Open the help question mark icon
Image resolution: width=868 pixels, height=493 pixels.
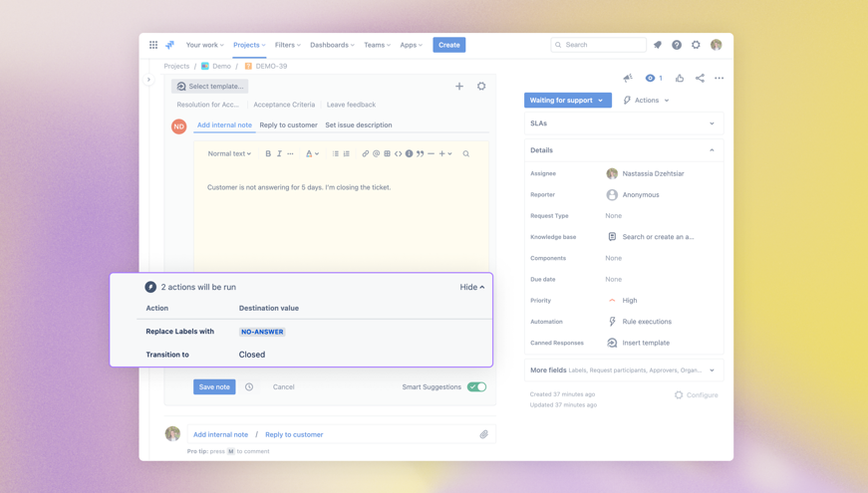(x=677, y=45)
